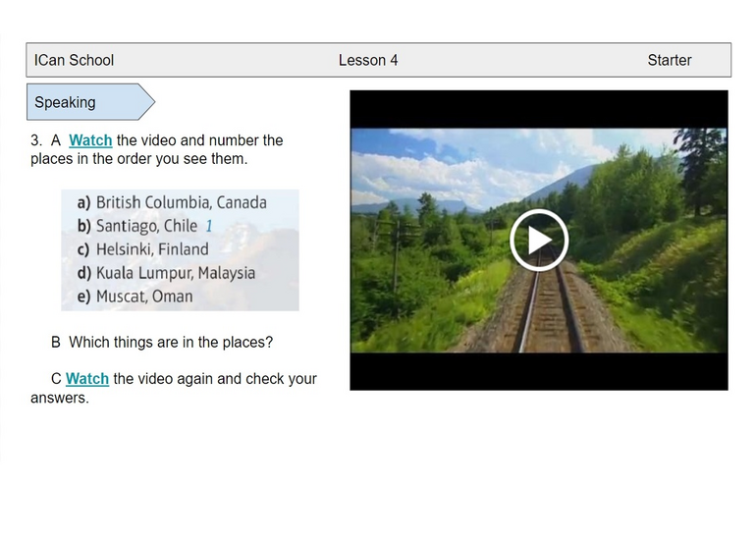
Task: Click the Lesson 4 header label
Action: [x=368, y=60]
